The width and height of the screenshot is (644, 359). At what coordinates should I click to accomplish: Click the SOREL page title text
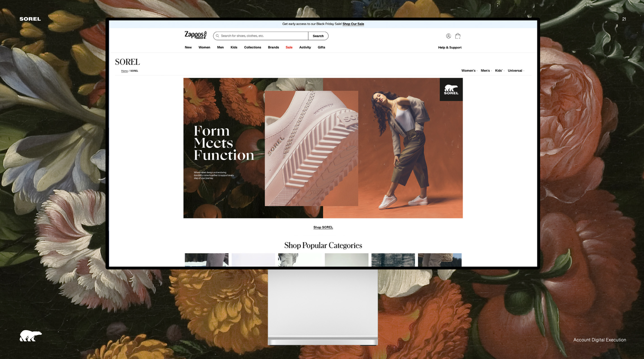[127, 62]
